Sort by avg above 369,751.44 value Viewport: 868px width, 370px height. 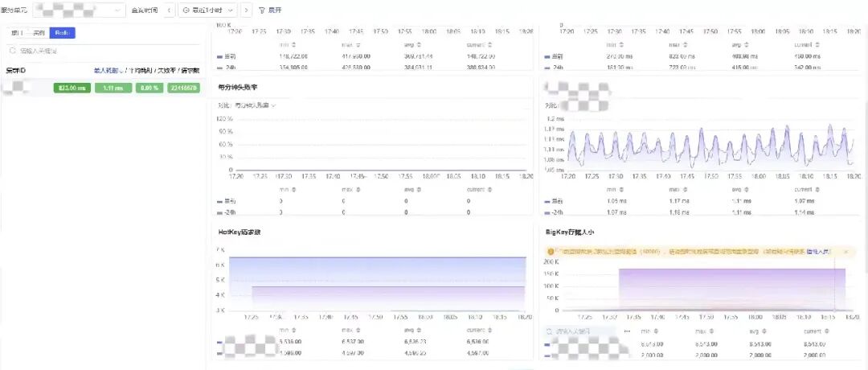coord(419,45)
